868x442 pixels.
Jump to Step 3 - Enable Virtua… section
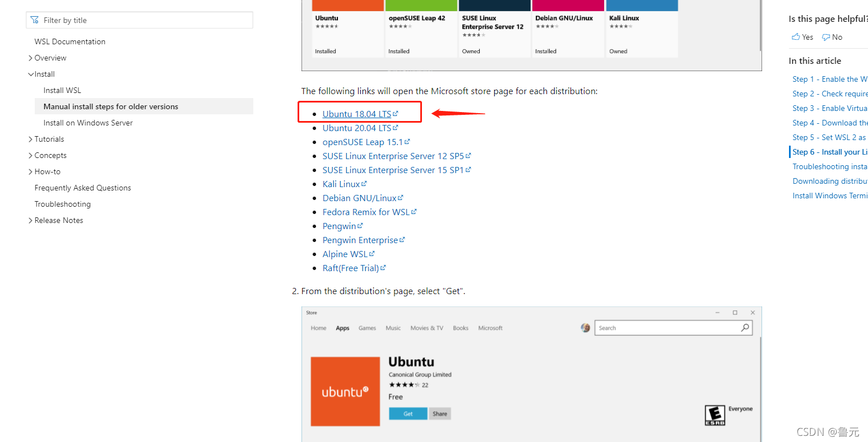pyautogui.click(x=830, y=108)
